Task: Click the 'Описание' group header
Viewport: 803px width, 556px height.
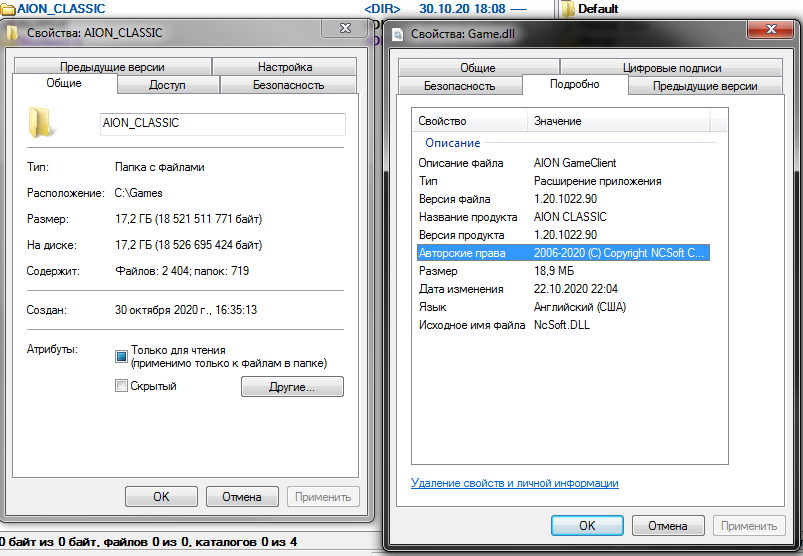Action: click(453, 143)
